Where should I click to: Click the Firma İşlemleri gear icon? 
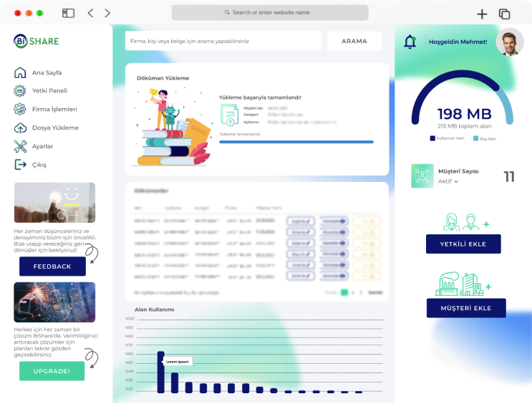coord(19,109)
